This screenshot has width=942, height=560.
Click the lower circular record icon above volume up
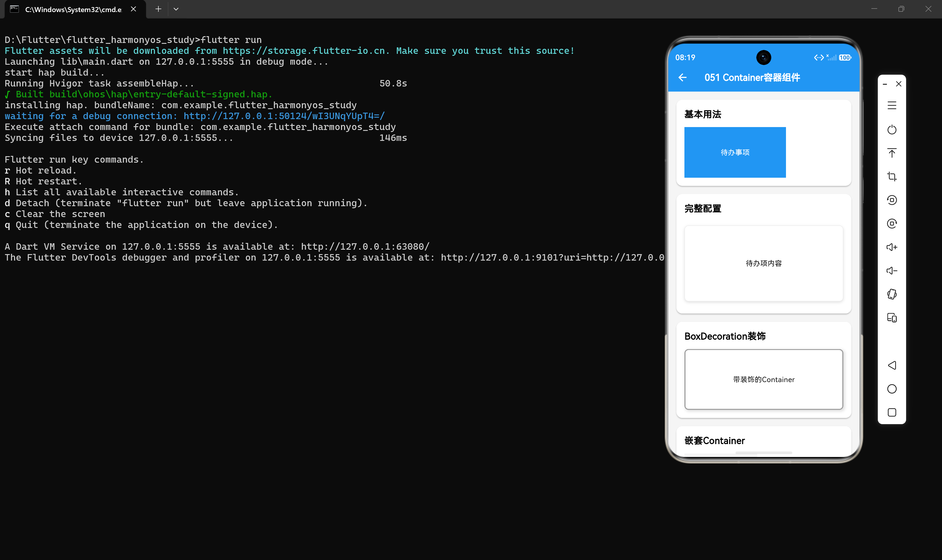point(892,224)
